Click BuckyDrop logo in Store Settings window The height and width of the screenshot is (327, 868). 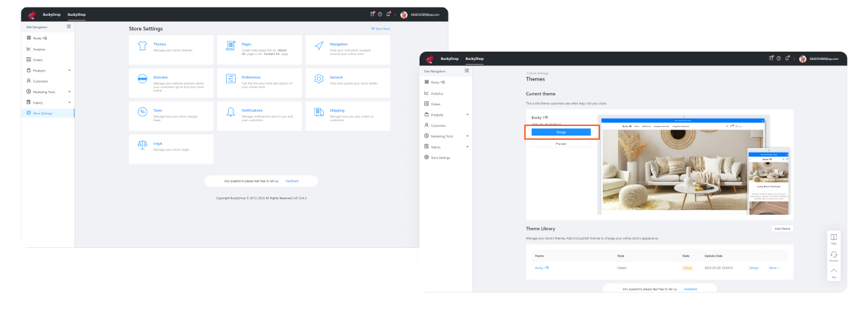tap(32, 14)
